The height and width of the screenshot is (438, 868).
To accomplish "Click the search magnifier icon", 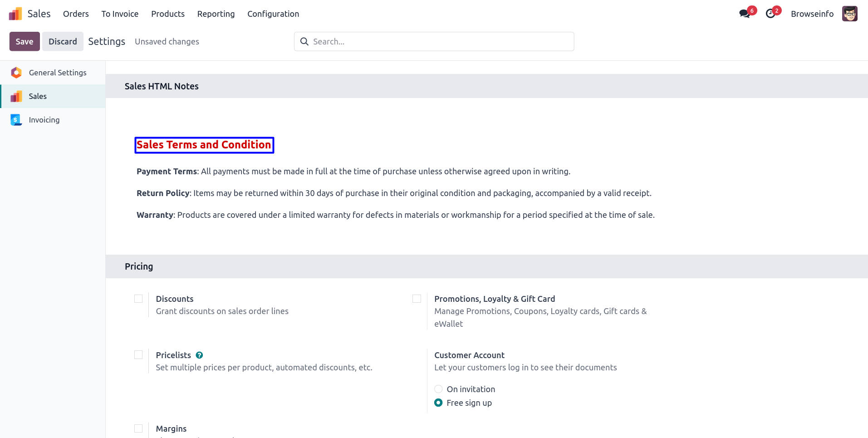I will coord(304,41).
